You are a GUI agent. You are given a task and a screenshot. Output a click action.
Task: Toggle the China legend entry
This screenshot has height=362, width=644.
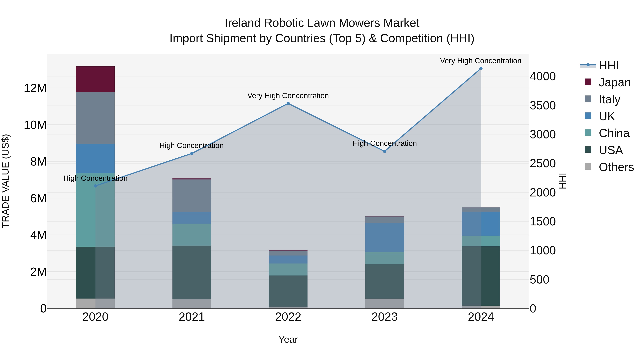607,133
